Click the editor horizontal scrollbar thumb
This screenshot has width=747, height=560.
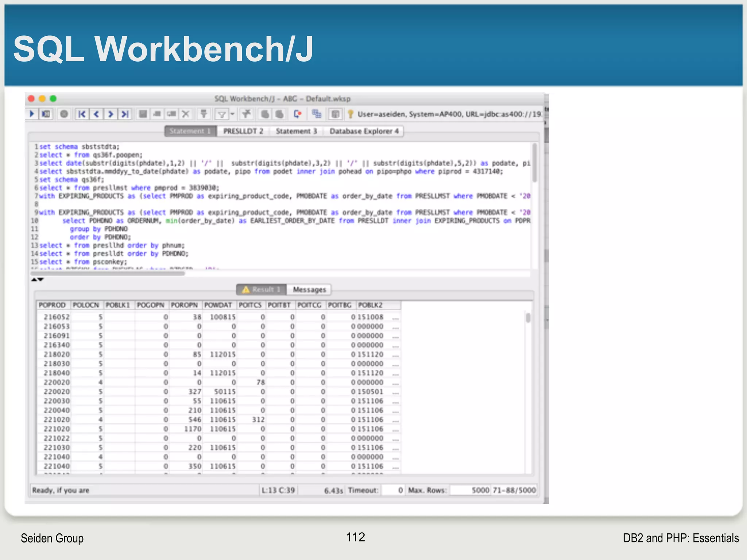tap(108, 273)
